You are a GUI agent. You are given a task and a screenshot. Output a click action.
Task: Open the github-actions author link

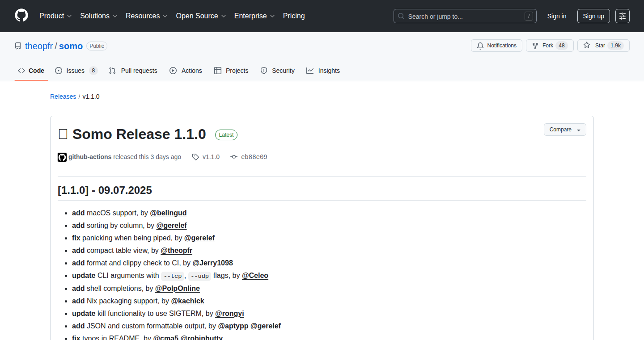pyautogui.click(x=90, y=157)
